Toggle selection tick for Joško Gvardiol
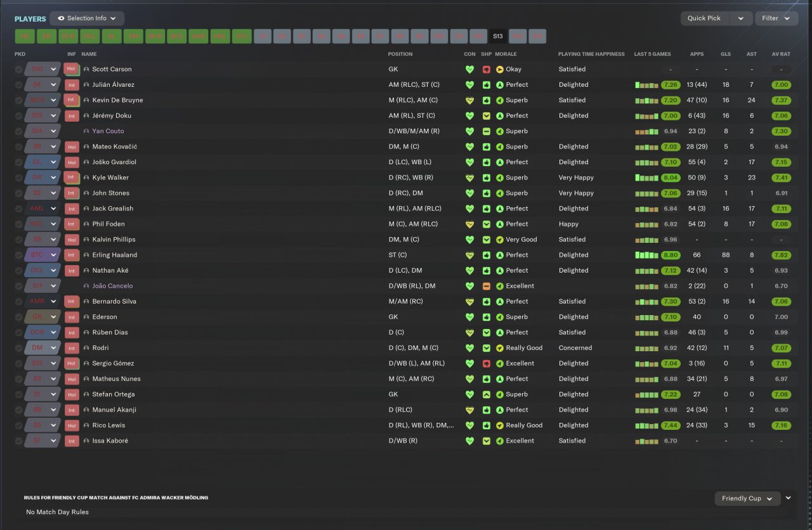The height and width of the screenshot is (530, 812). 19,162
